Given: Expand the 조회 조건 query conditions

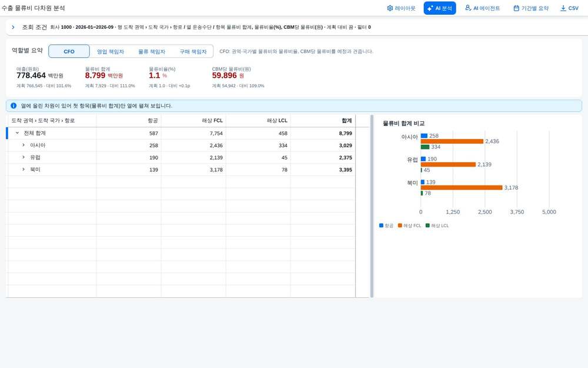Looking at the screenshot, I should [x=13, y=27].
